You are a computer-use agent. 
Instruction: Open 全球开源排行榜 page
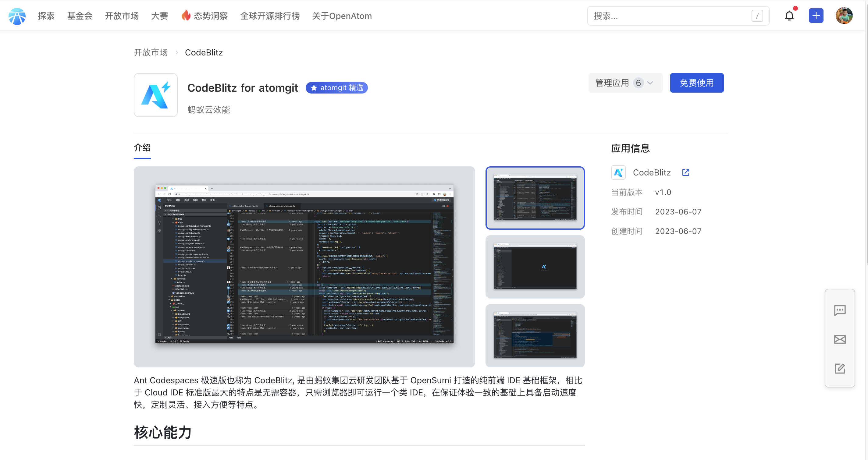tap(270, 16)
